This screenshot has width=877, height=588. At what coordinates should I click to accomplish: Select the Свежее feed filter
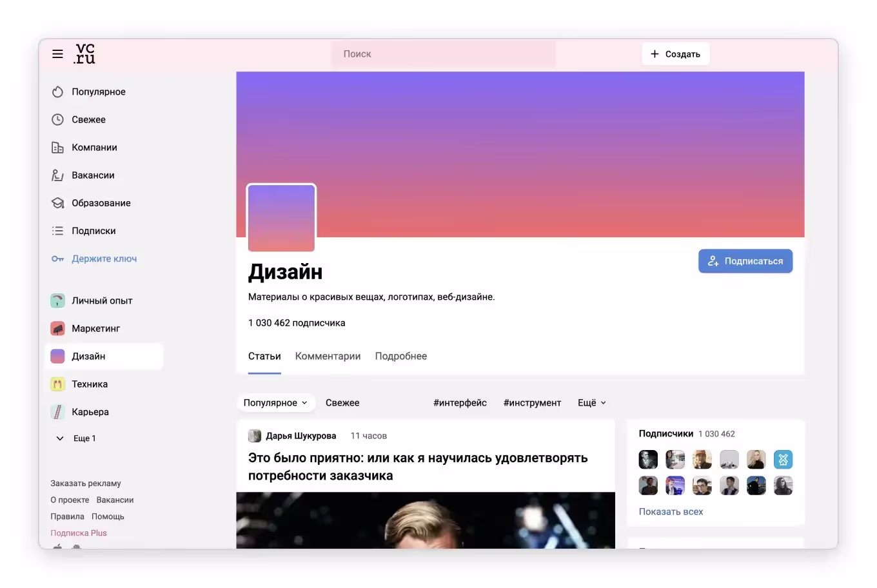[342, 402]
